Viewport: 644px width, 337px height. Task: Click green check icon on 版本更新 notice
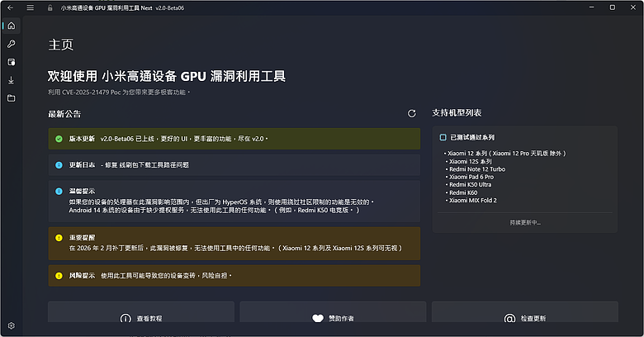click(59, 139)
